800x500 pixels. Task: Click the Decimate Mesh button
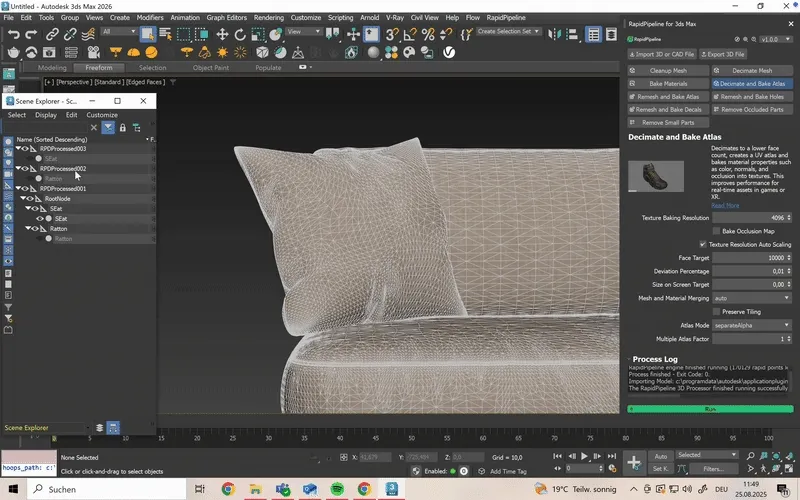click(752, 71)
